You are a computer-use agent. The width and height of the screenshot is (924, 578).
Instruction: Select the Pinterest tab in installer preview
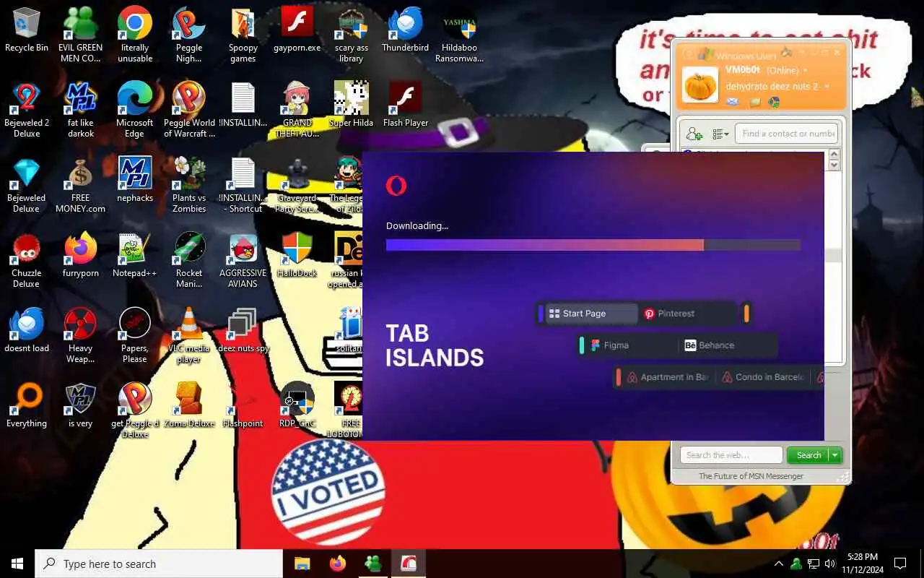click(x=687, y=314)
